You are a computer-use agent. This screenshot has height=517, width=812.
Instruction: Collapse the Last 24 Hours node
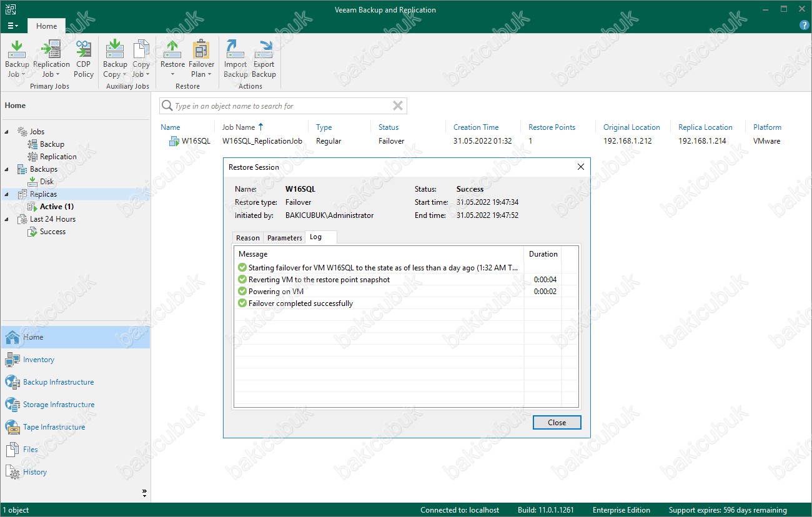pos(7,219)
